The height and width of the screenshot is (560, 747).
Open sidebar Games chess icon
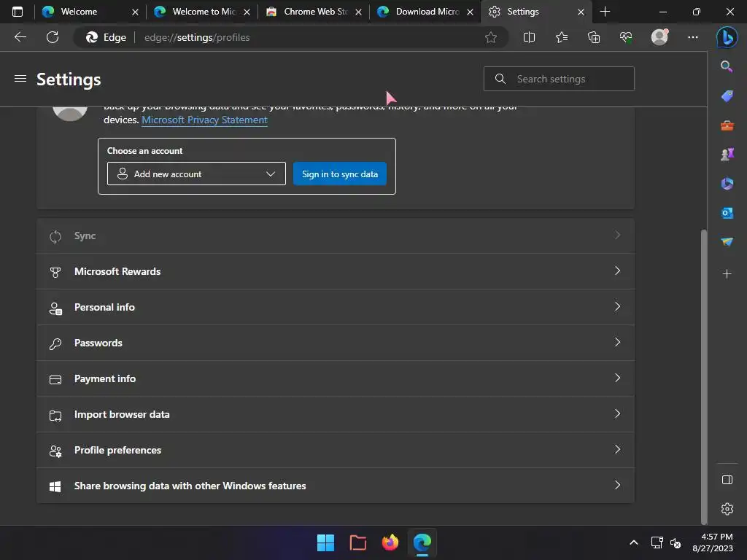[727, 155]
